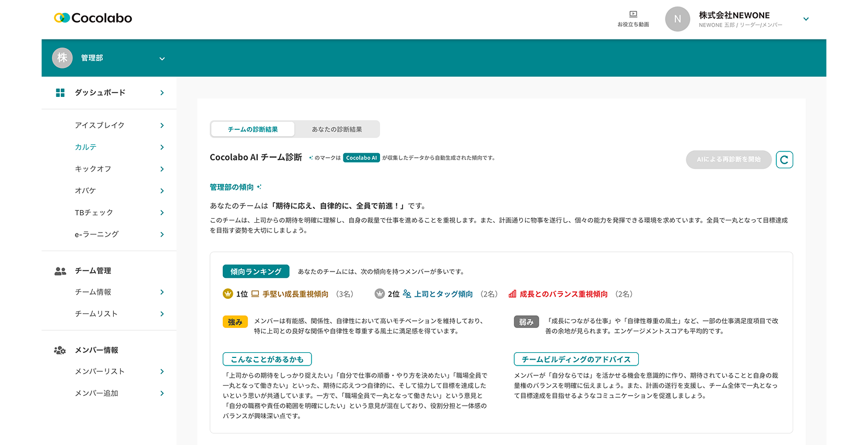Expand the チームリスト chevron
868x445 pixels.
point(162,314)
